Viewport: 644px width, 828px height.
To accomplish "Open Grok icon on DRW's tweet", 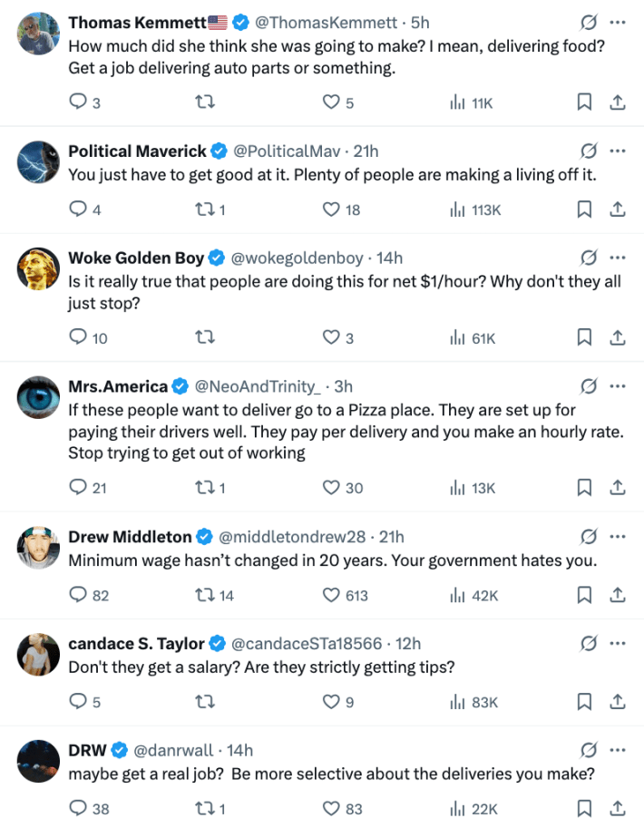I will 588,750.
